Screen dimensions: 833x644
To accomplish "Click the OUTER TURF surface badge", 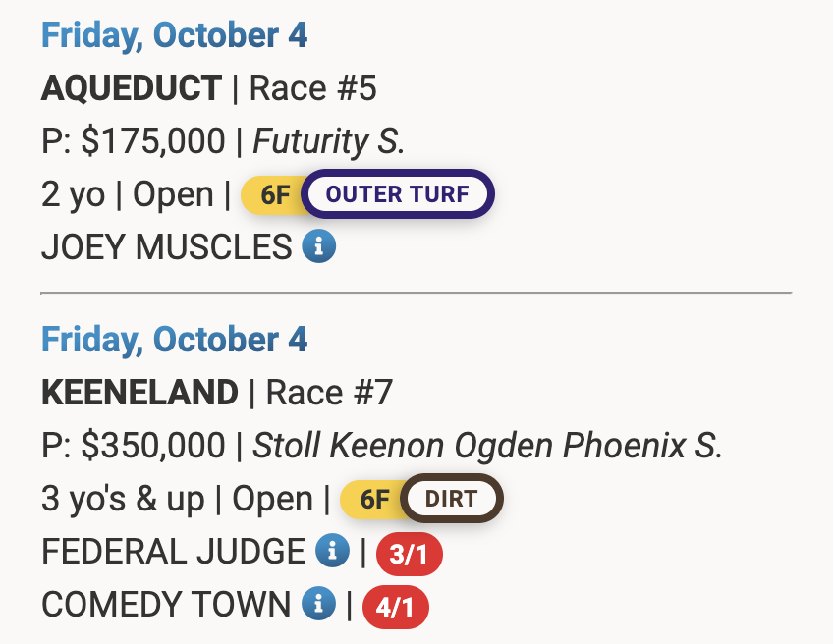I will [398, 194].
